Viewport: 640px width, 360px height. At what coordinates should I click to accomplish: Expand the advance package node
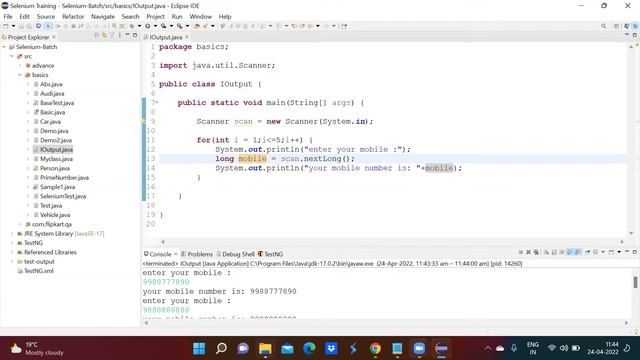click(20, 66)
